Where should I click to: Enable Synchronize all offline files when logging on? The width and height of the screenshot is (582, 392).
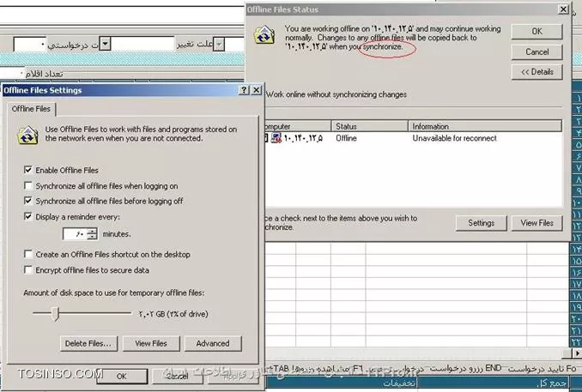pos(27,185)
